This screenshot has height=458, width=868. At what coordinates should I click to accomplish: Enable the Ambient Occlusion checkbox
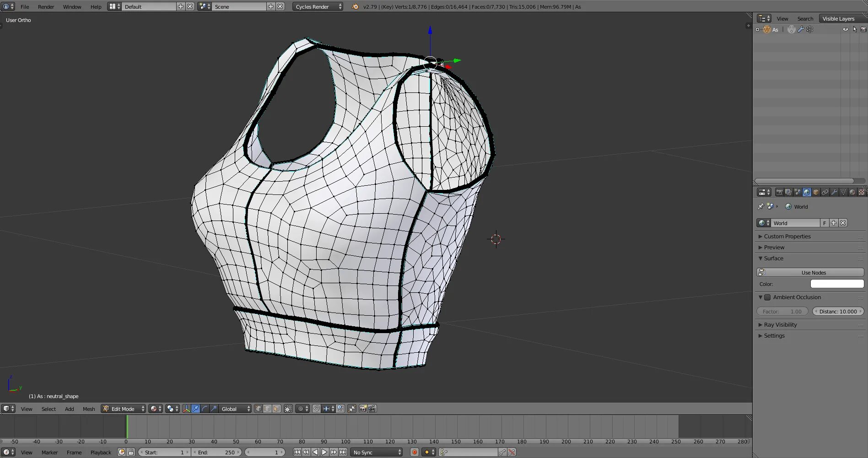pos(768,297)
